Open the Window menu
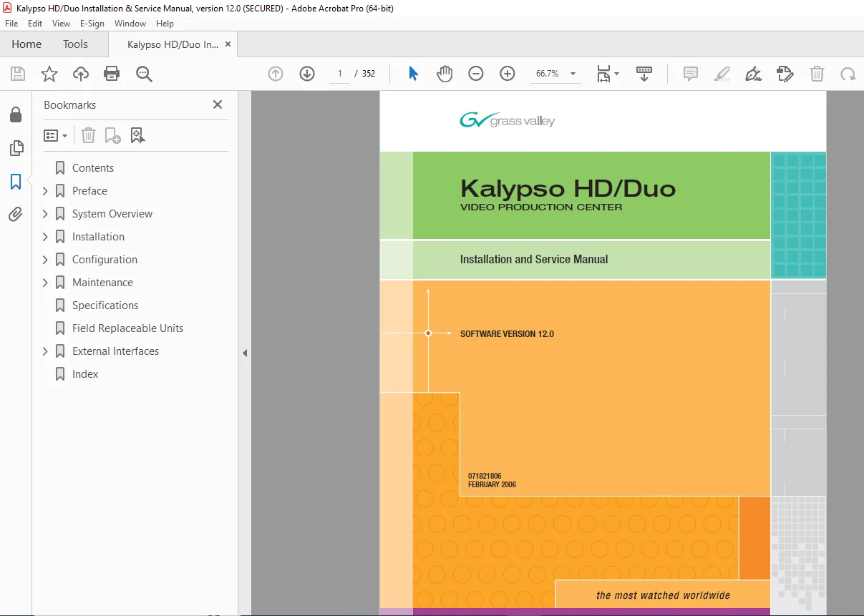Image resolution: width=864 pixels, height=616 pixels. tap(130, 24)
